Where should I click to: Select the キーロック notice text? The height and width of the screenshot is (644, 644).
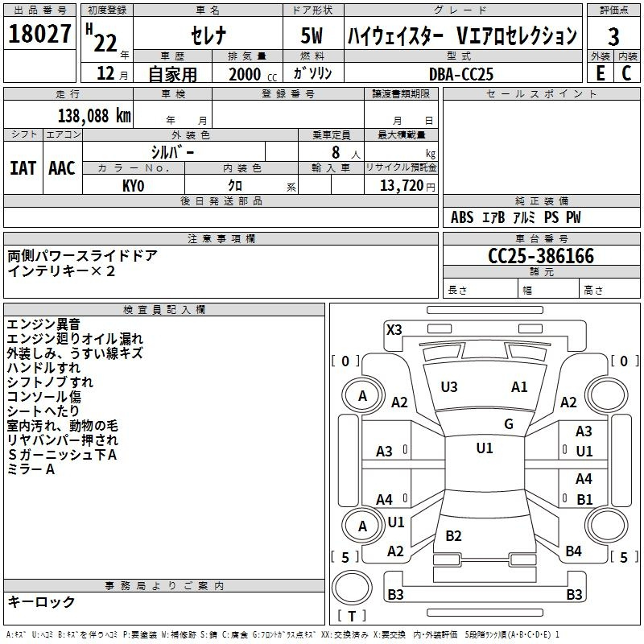coord(41,602)
